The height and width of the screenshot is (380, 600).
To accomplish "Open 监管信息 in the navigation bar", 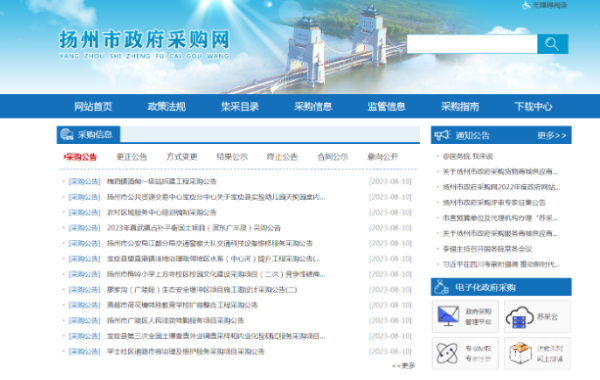I will pyautogui.click(x=386, y=107).
